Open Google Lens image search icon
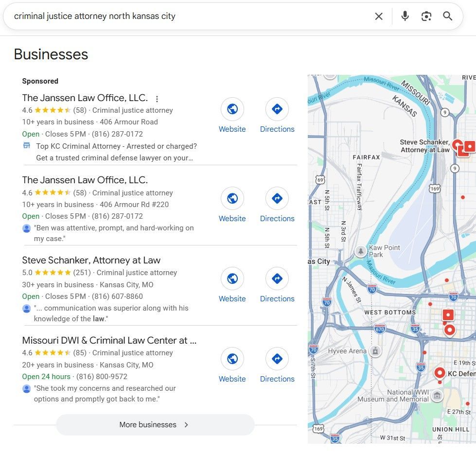The height and width of the screenshot is (452, 476). click(x=426, y=16)
